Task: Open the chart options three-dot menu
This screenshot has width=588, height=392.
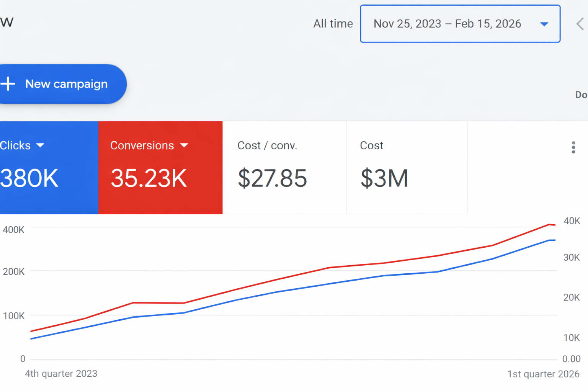Action: point(573,147)
